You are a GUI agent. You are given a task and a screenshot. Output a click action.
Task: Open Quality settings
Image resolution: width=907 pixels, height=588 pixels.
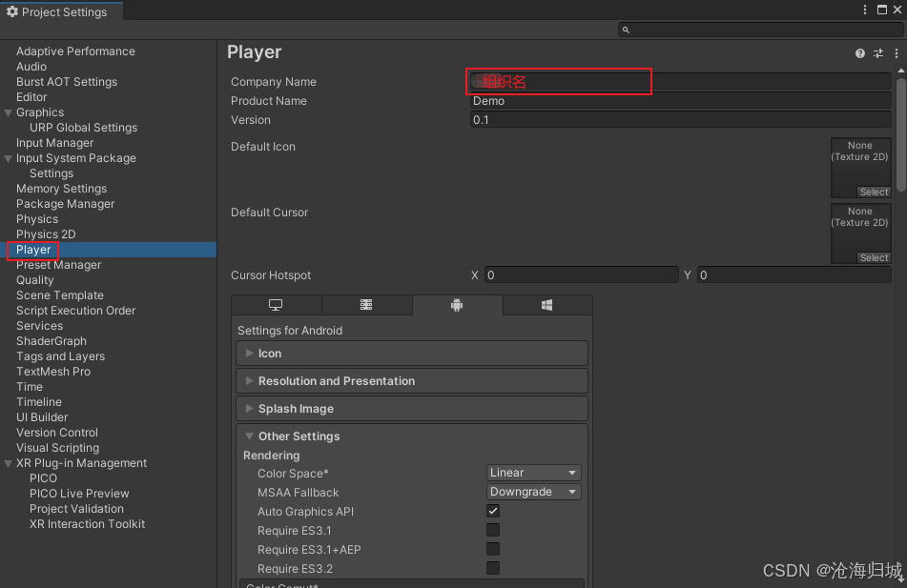pyautogui.click(x=34, y=280)
